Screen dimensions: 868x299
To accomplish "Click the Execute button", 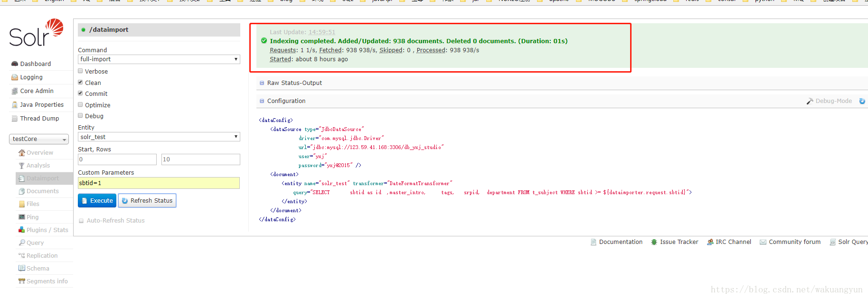I will [x=97, y=201].
